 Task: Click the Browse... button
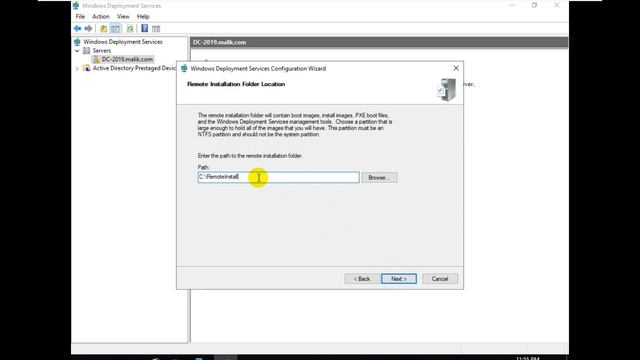[x=379, y=178]
